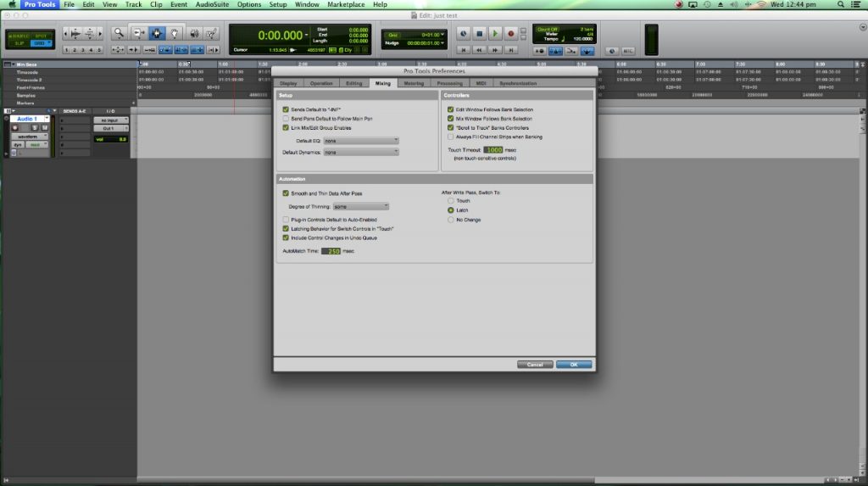Select the Pencil tool
Screen dimensions: 868x486
211,34
